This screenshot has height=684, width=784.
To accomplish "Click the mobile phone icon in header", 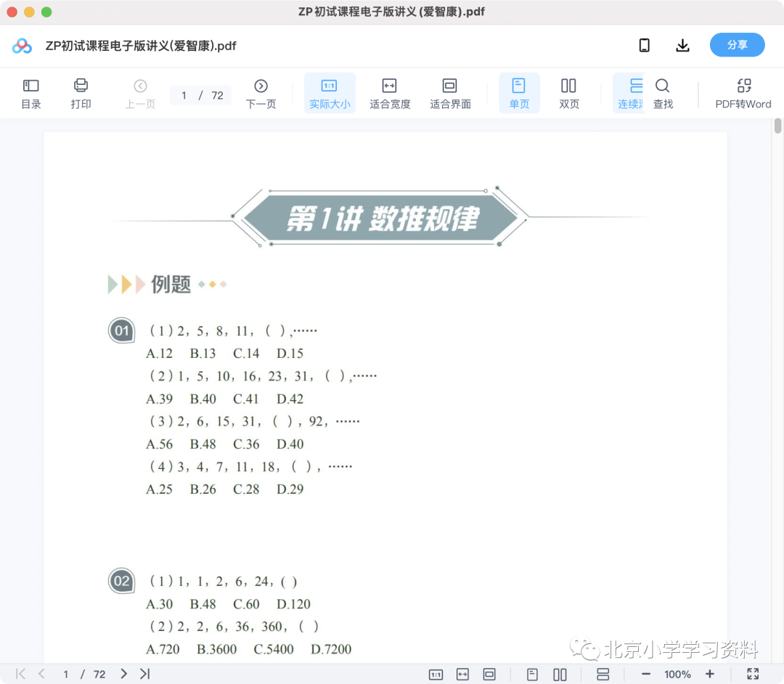I will pyautogui.click(x=645, y=46).
